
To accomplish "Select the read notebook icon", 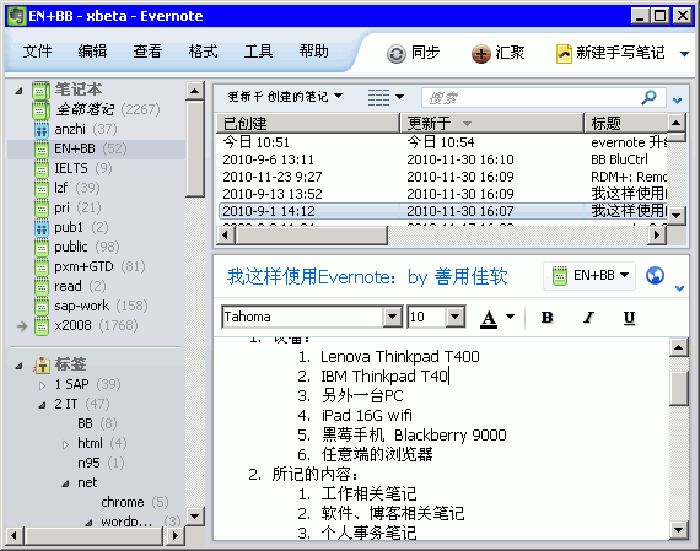I will click(x=41, y=287).
